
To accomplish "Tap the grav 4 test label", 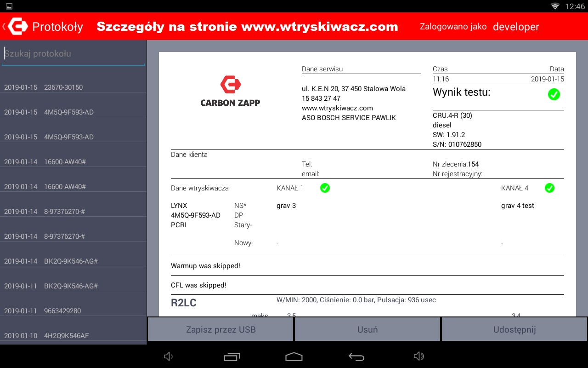I will click(518, 206).
